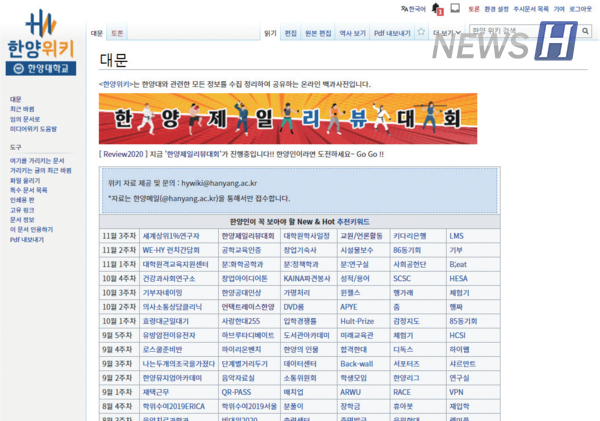600x421 pixels.
Task: Open 가리키는 글의 최근 바뀜 link
Action: pyautogui.click(x=41, y=170)
